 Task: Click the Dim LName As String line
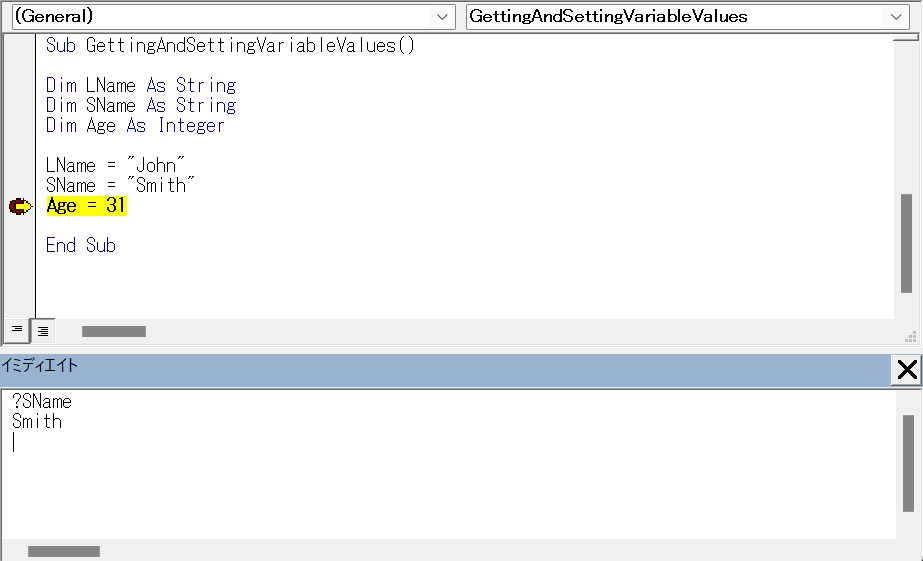[141, 86]
